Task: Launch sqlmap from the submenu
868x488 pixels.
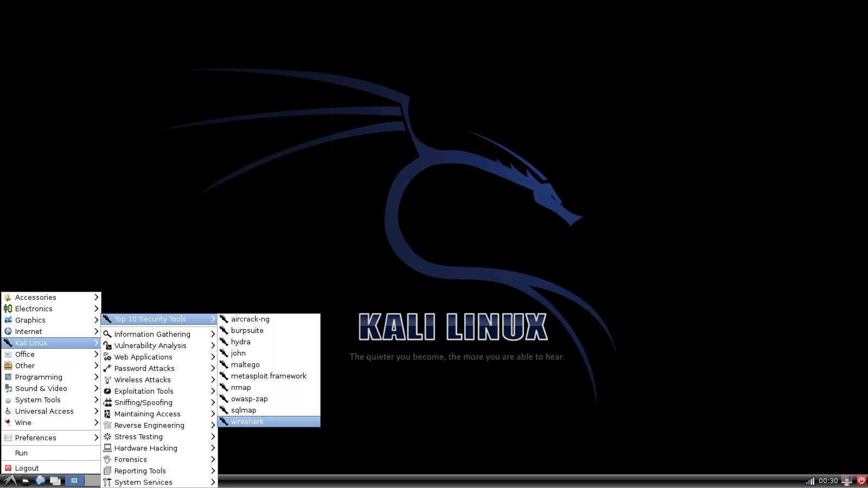Action: pos(269,410)
